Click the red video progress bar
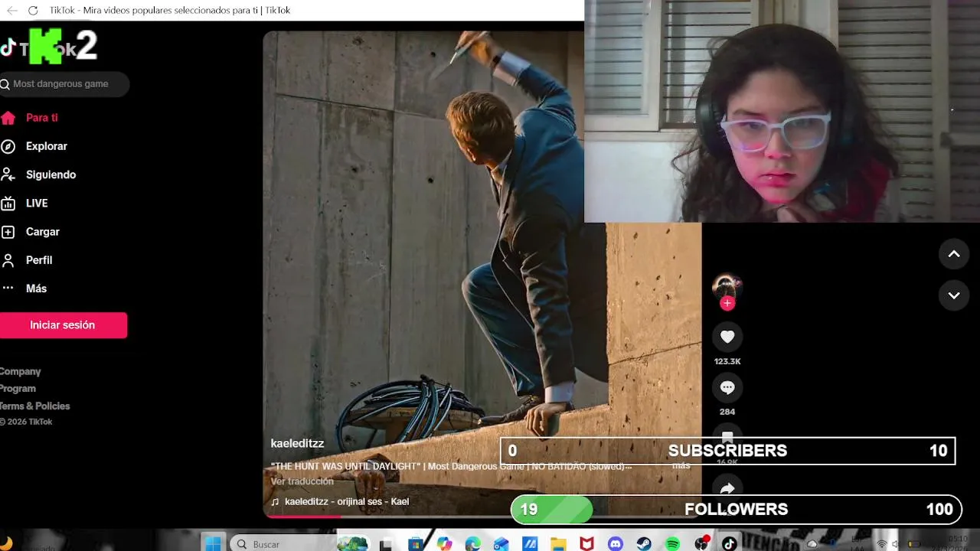Image resolution: width=980 pixels, height=551 pixels. [x=303, y=516]
